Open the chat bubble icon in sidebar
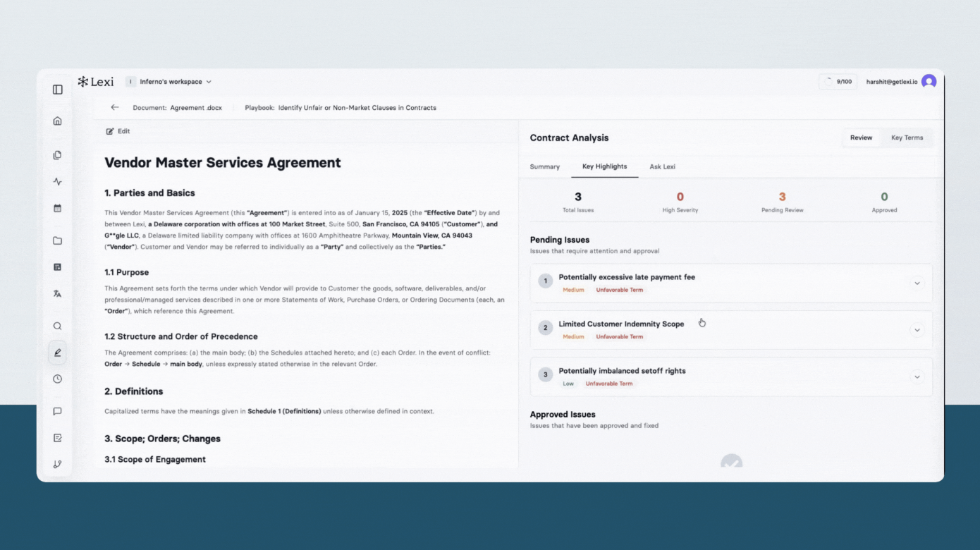Viewport: 980px width, 550px height. 58,412
